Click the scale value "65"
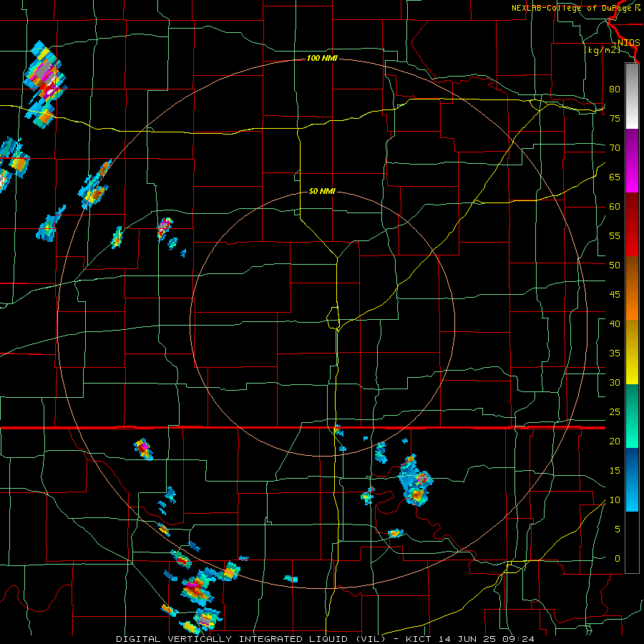644x644 pixels. [x=615, y=177]
